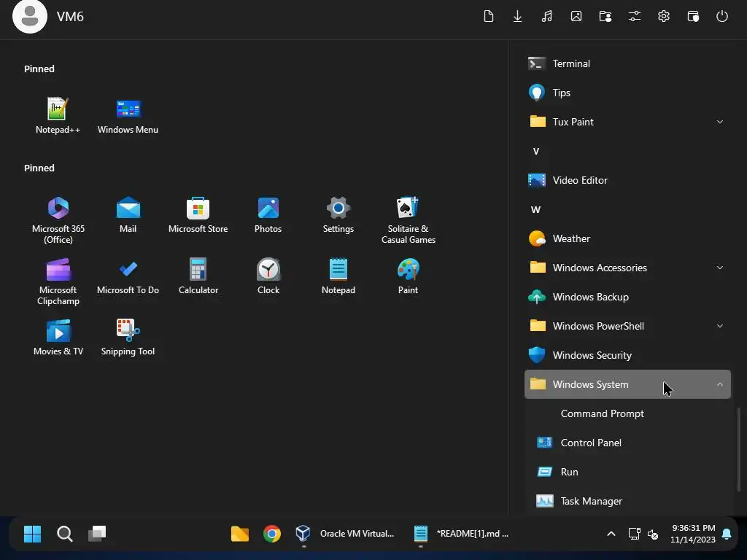Click the network icon in the system tray
Screen dimensions: 747x560
634,534
